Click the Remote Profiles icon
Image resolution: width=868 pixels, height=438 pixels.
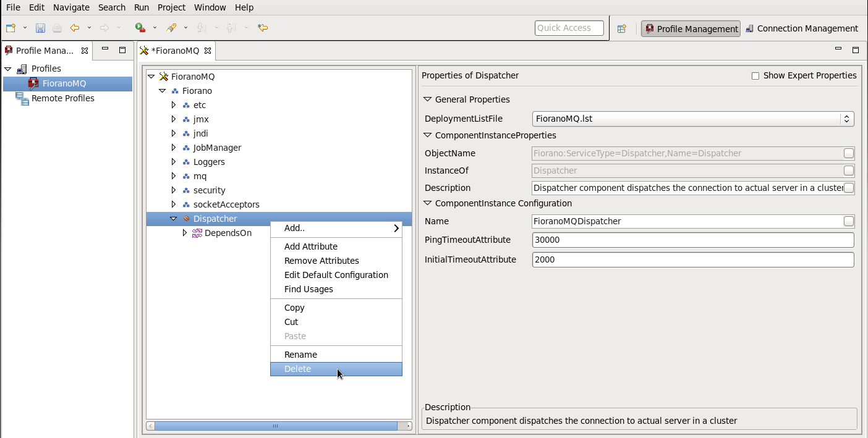coord(22,98)
